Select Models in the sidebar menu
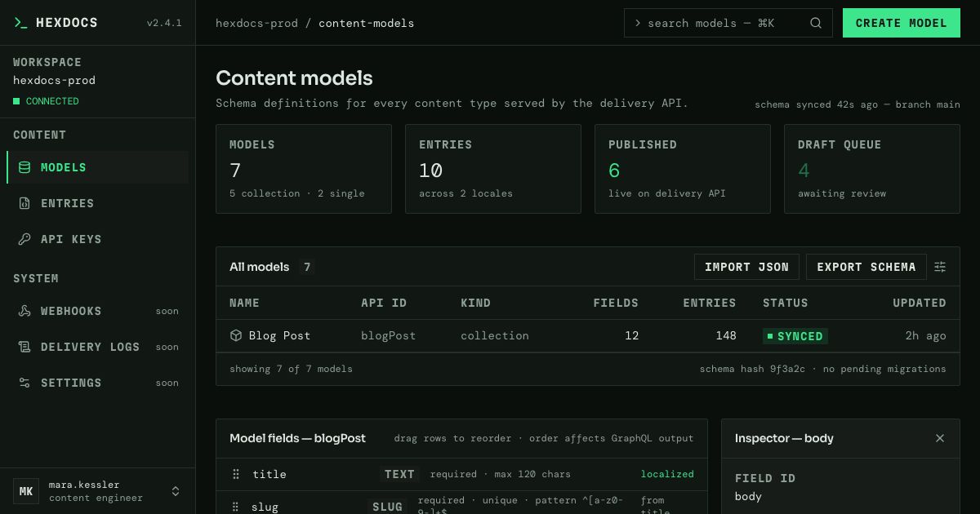Viewport: 980px width, 514px height. (x=97, y=167)
